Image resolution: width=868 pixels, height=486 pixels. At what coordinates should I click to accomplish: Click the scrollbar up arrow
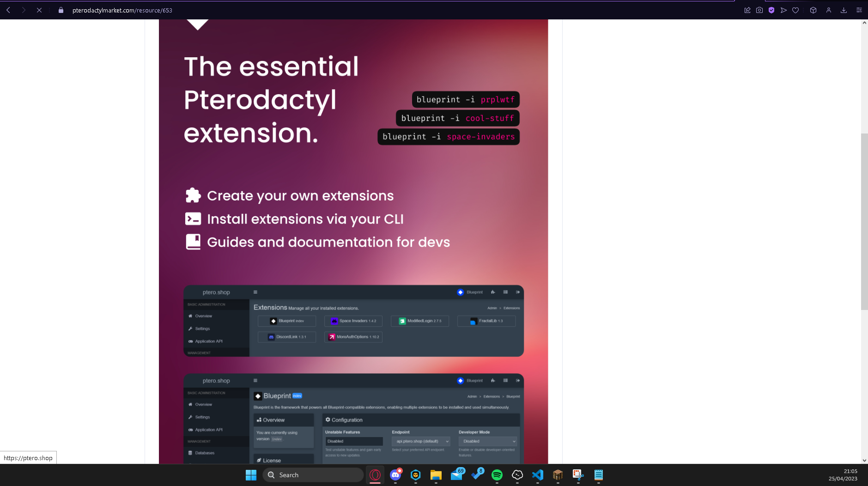(x=864, y=23)
